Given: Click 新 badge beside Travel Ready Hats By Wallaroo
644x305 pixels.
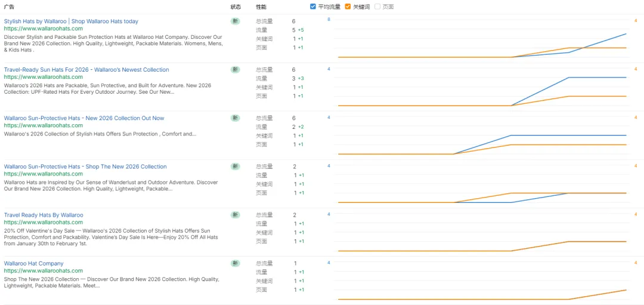Looking at the screenshot, I should pos(236,215).
